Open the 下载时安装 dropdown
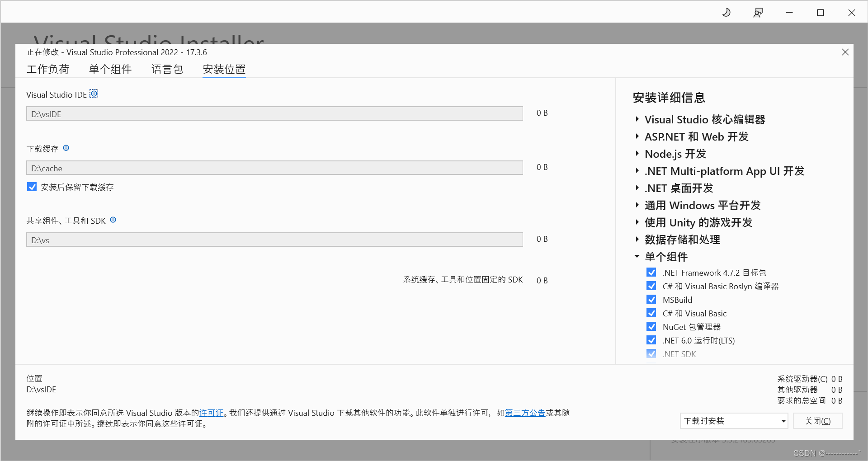868x461 pixels. pyautogui.click(x=734, y=421)
